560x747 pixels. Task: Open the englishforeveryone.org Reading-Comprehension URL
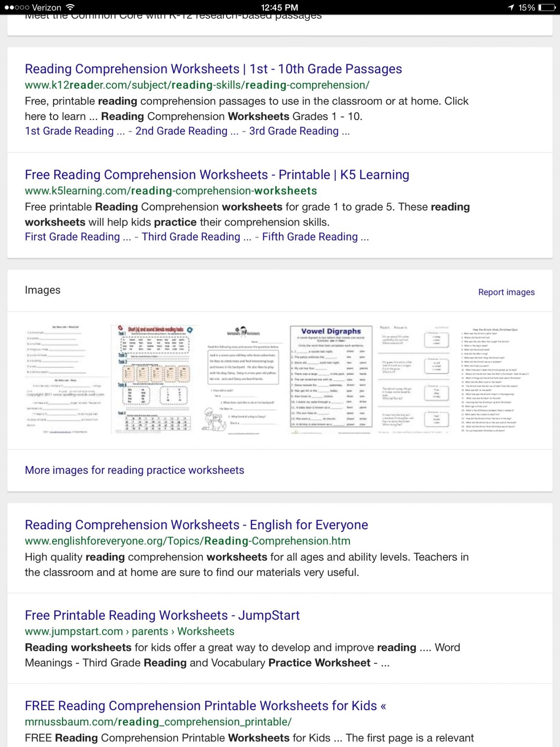188,541
